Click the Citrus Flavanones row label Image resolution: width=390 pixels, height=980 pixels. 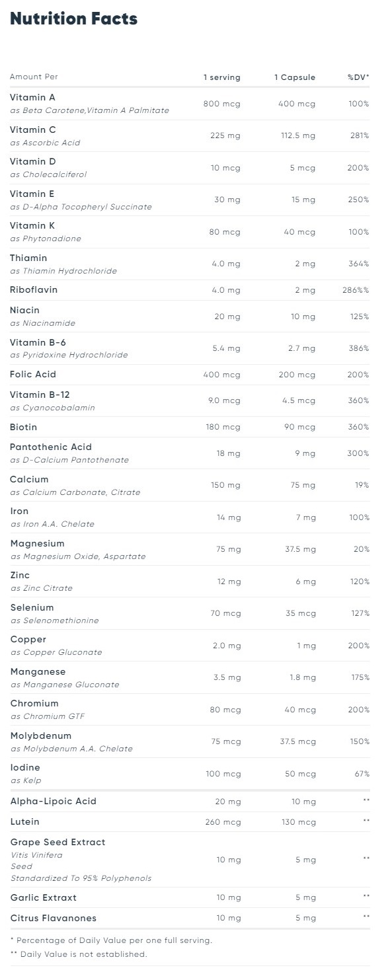click(54, 918)
